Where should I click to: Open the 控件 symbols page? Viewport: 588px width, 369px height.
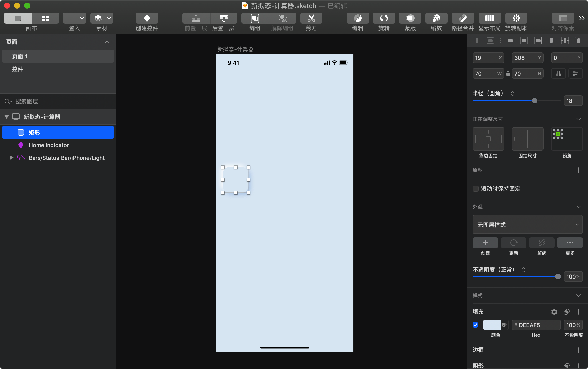coord(58,69)
